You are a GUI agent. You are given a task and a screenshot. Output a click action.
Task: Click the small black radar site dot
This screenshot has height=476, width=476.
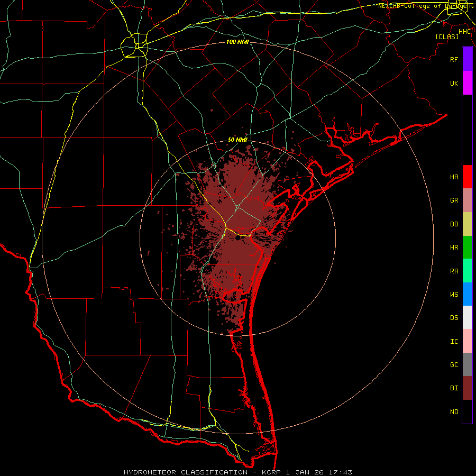point(237,239)
